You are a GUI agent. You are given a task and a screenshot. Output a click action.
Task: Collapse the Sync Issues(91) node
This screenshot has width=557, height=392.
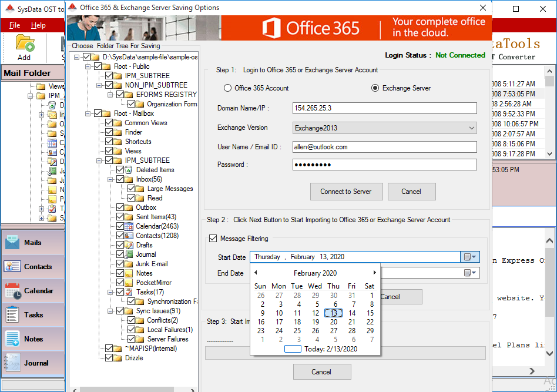(x=110, y=311)
